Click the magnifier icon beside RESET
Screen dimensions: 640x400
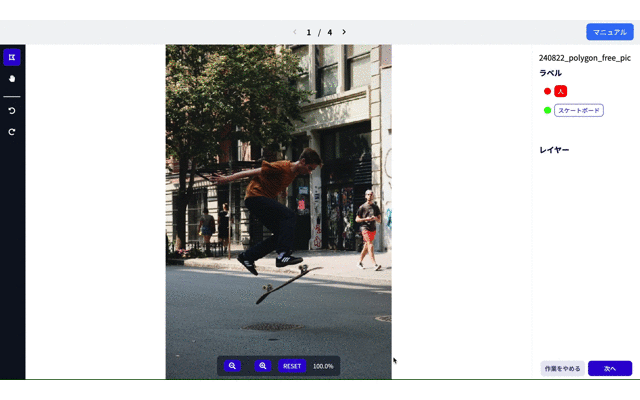[263, 366]
